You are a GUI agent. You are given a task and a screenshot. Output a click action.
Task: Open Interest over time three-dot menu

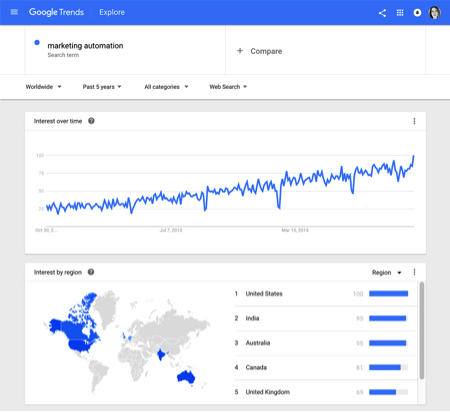[x=414, y=121]
